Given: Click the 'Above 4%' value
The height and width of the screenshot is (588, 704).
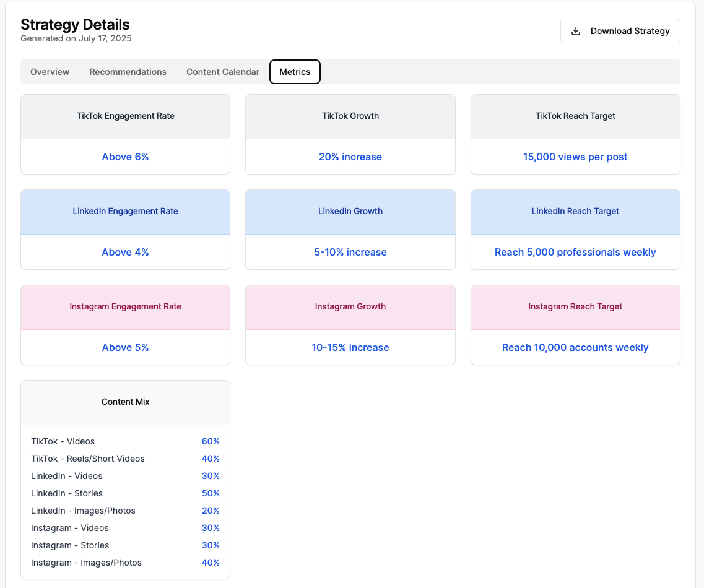Looking at the screenshot, I should pyautogui.click(x=125, y=253).
